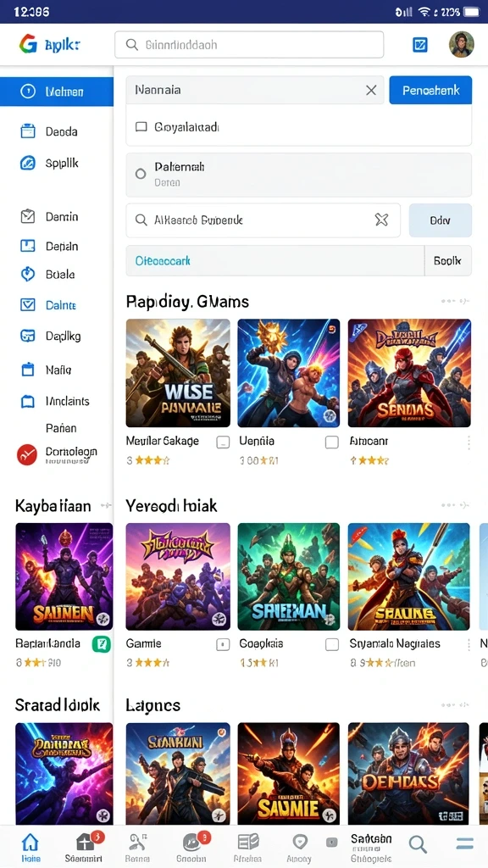Click the Alkaenab Guipende search field

[263, 220]
